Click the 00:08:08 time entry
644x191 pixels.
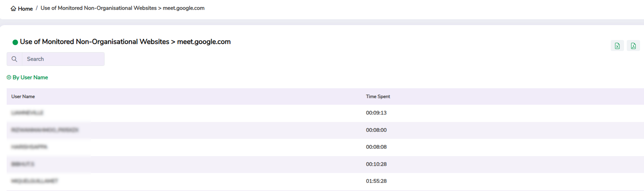(x=376, y=147)
